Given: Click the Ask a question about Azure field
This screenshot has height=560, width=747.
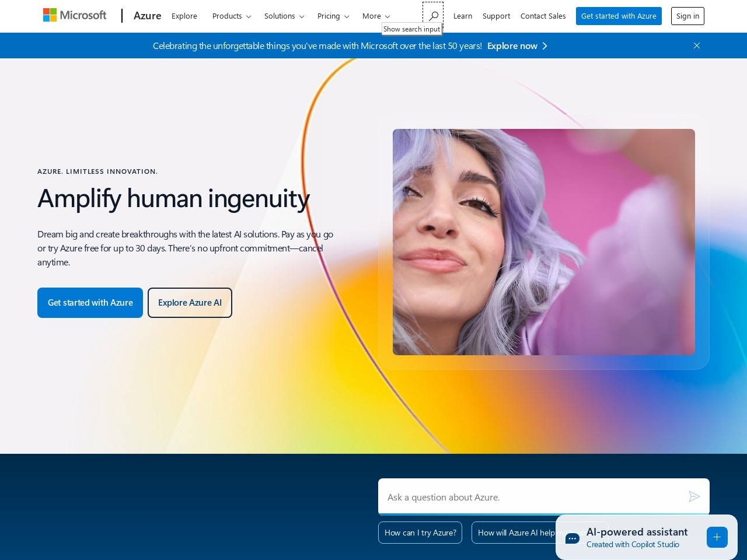Looking at the screenshot, I should point(525,496).
